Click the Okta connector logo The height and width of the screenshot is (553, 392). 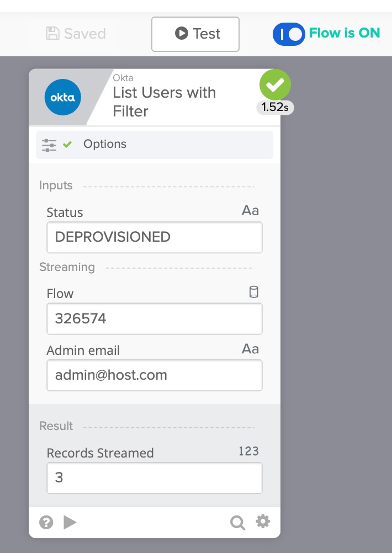(62, 97)
